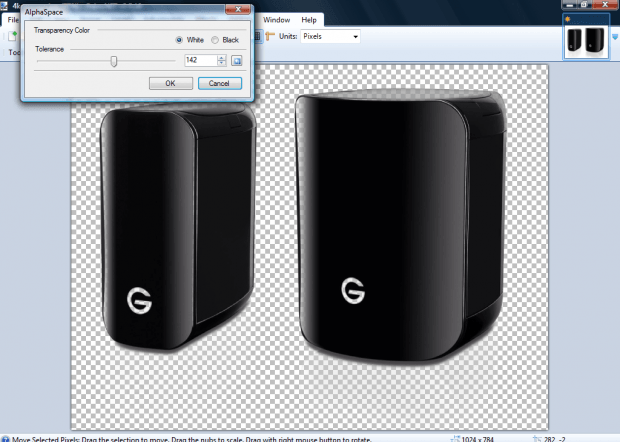Click inside the Tolerance value field showing 142
The width and height of the screenshot is (620, 442).
[x=200, y=60]
